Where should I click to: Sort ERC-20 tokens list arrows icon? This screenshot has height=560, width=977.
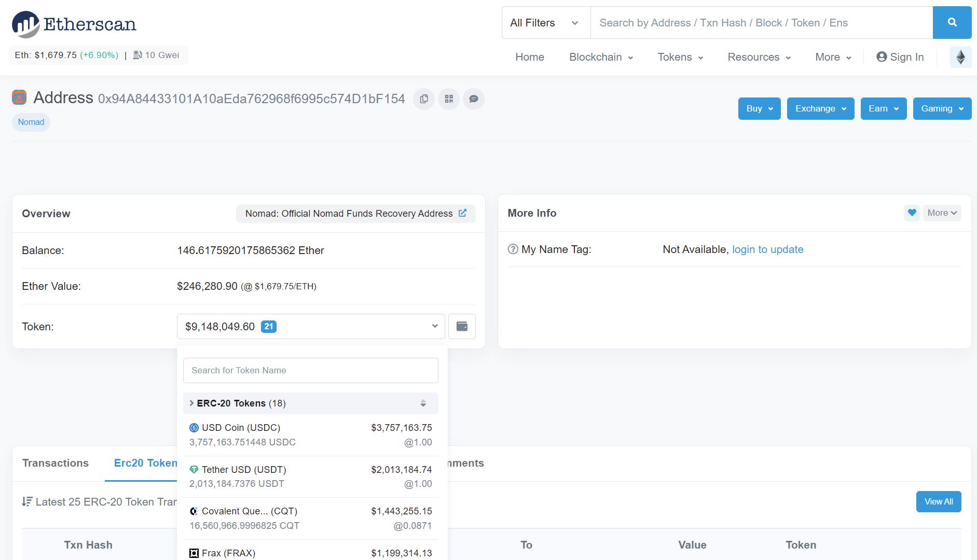423,403
